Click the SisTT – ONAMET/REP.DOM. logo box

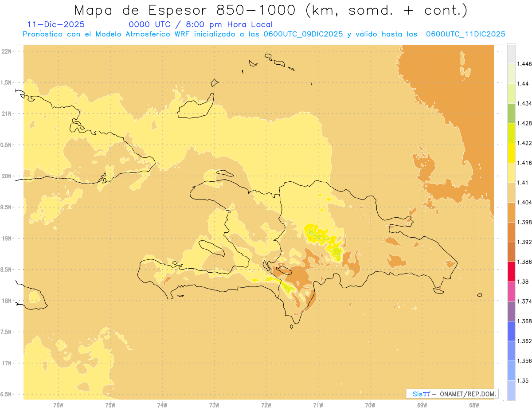pos(452,394)
